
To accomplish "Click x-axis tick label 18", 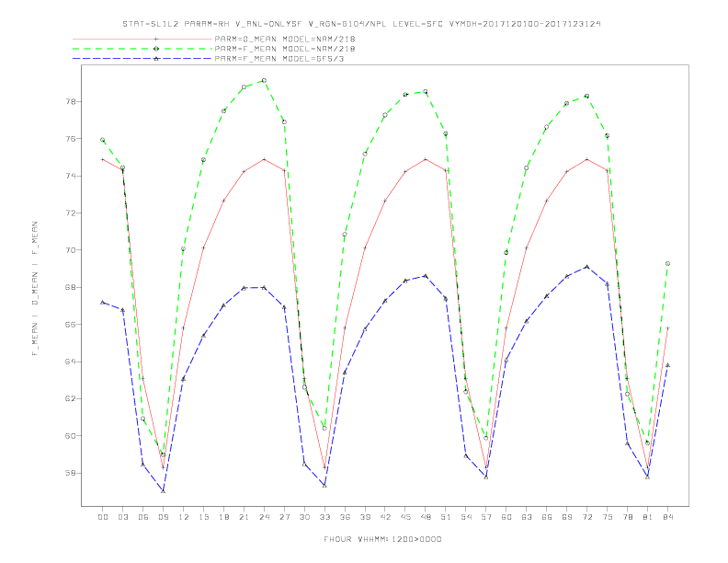I will [x=223, y=517].
